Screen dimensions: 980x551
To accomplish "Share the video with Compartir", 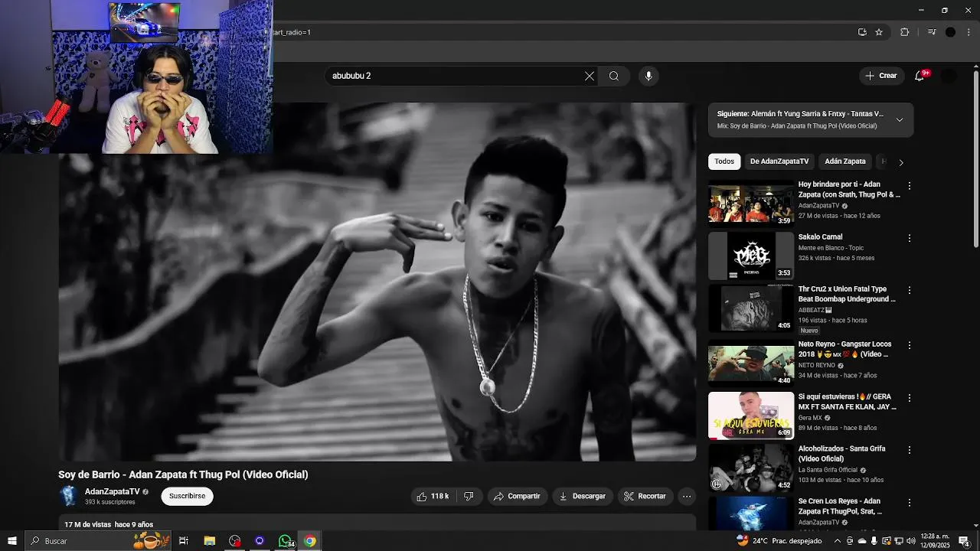I will [517, 496].
